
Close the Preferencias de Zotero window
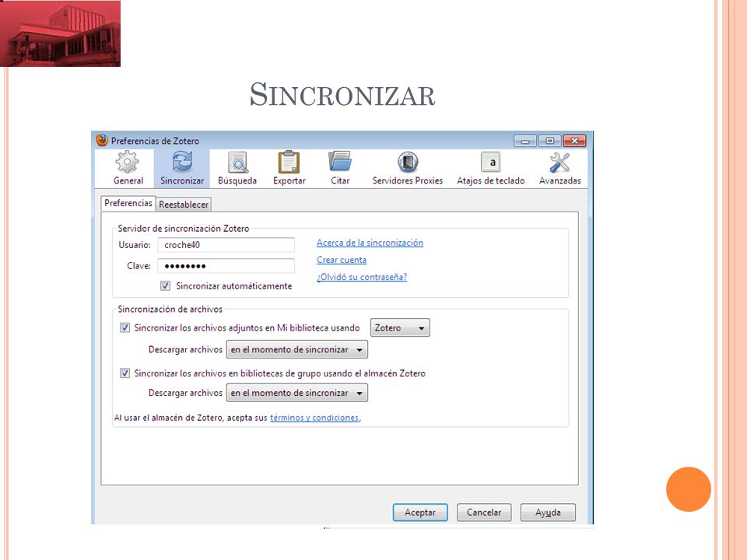click(574, 141)
